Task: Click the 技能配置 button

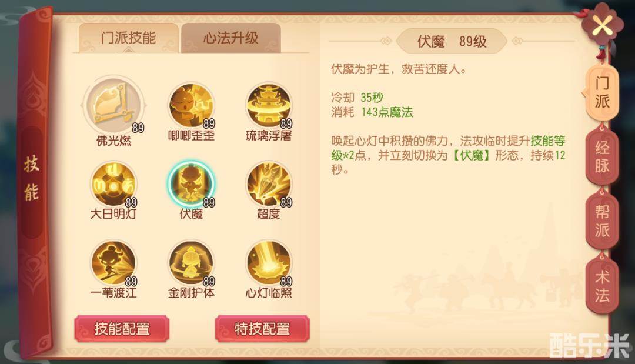Action: 122,329
